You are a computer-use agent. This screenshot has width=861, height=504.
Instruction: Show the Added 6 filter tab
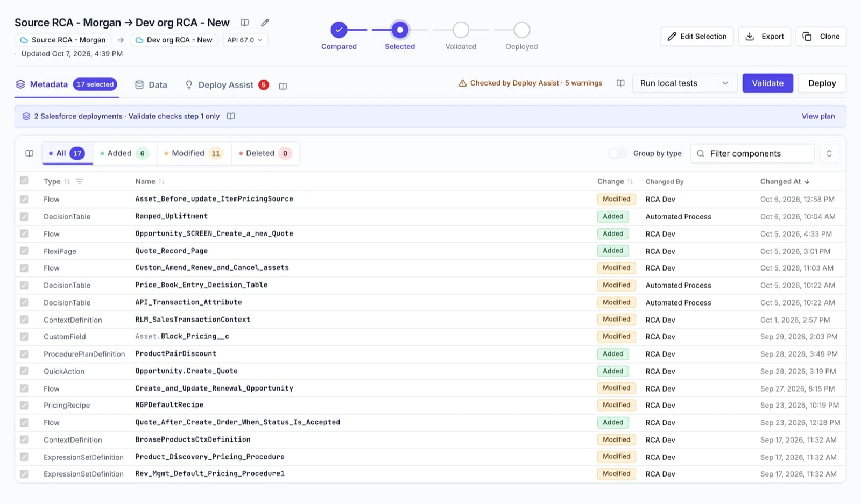click(x=125, y=153)
